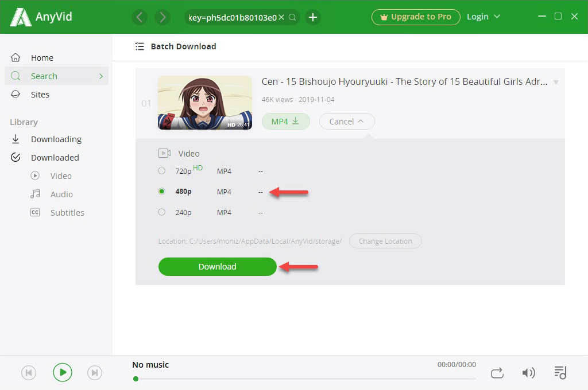This screenshot has height=390, width=588.
Task: Click the Search magnifier icon in sidebar
Action: pyautogui.click(x=16, y=76)
